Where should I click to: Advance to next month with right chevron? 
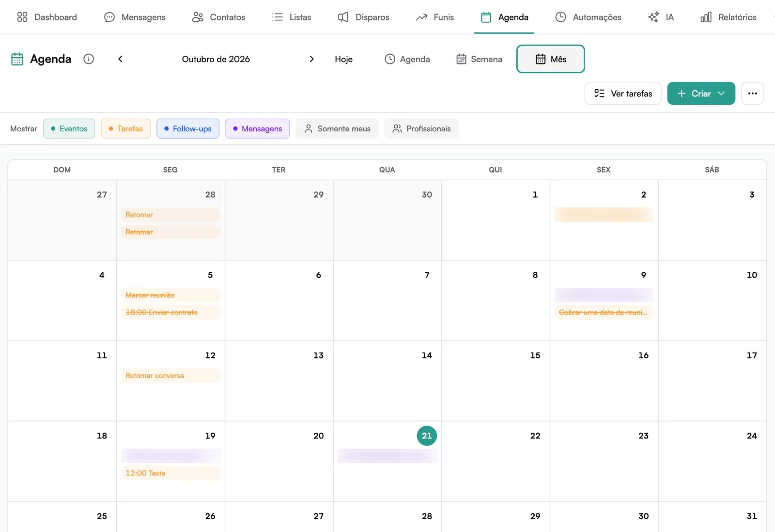[x=311, y=59]
